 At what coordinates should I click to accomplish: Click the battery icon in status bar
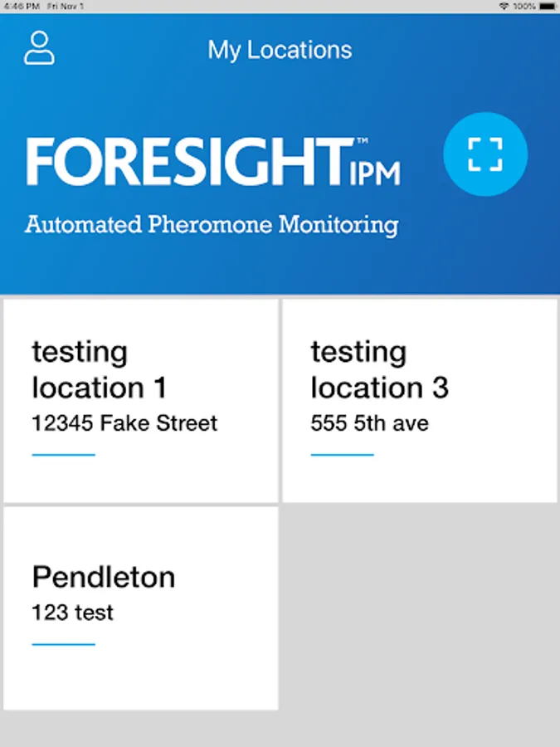pyautogui.click(x=548, y=6)
